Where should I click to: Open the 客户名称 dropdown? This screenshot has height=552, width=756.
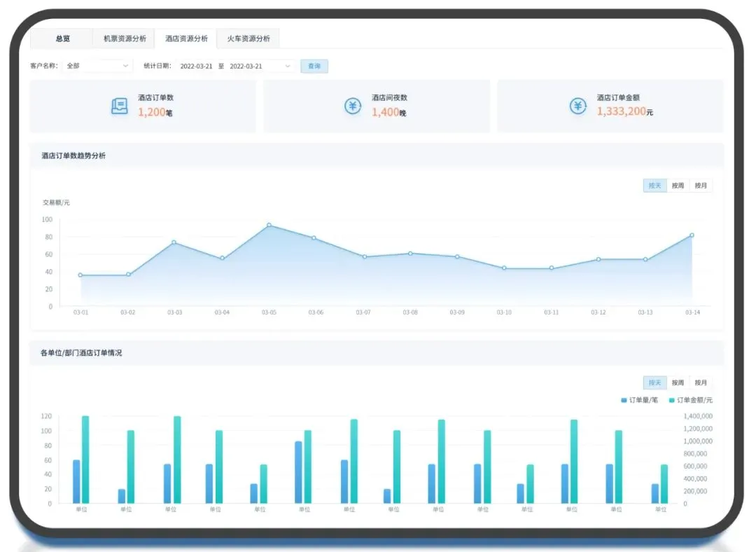pos(97,66)
